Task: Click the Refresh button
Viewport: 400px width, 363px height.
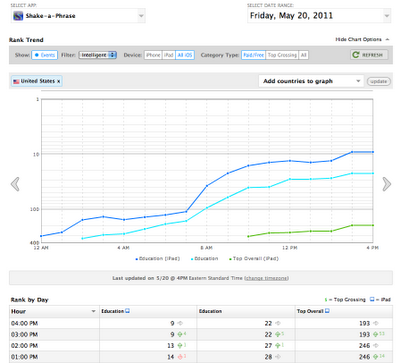Action: click(369, 55)
